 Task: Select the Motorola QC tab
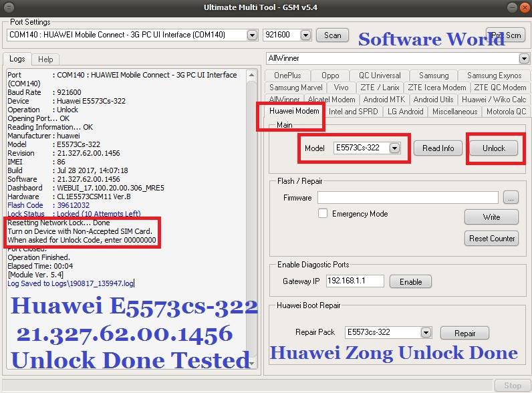coord(506,112)
